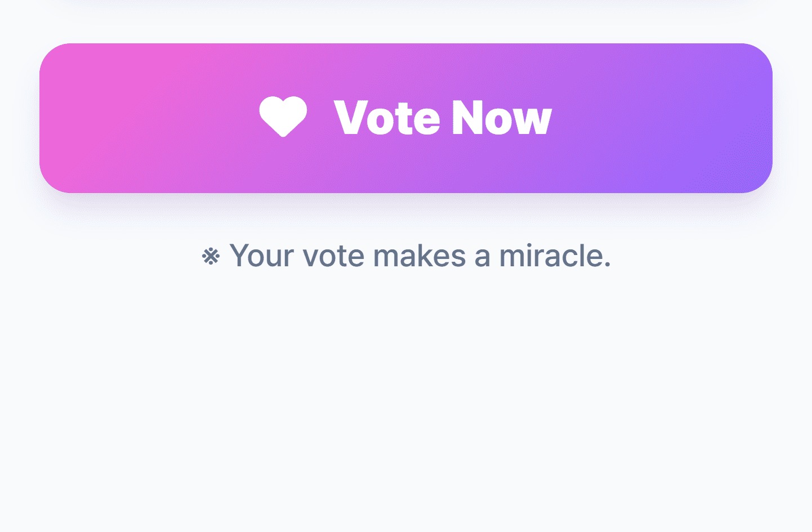Click the ※ reference mark symbol

[211, 257]
